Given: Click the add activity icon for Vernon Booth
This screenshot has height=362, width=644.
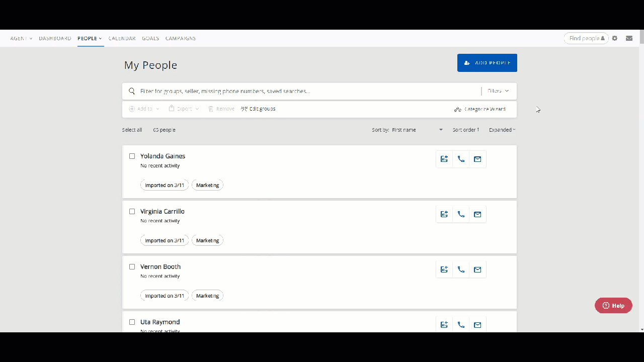Looking at the screenshot, I should click(x=444, y=270).
